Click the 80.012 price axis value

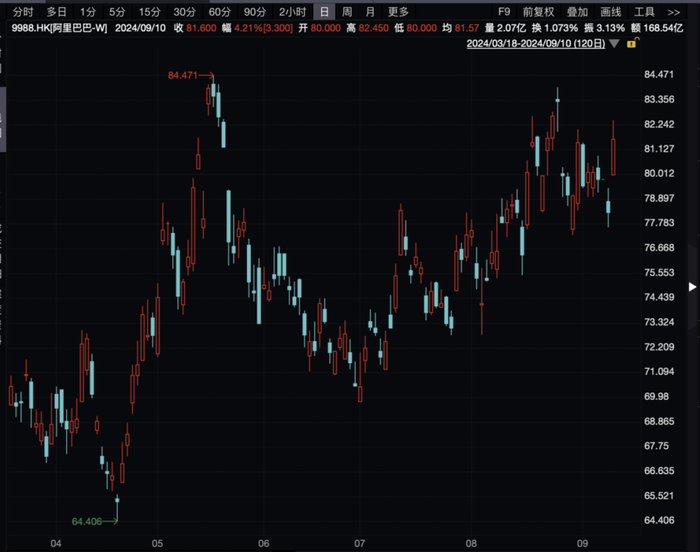tap(659, 173)
